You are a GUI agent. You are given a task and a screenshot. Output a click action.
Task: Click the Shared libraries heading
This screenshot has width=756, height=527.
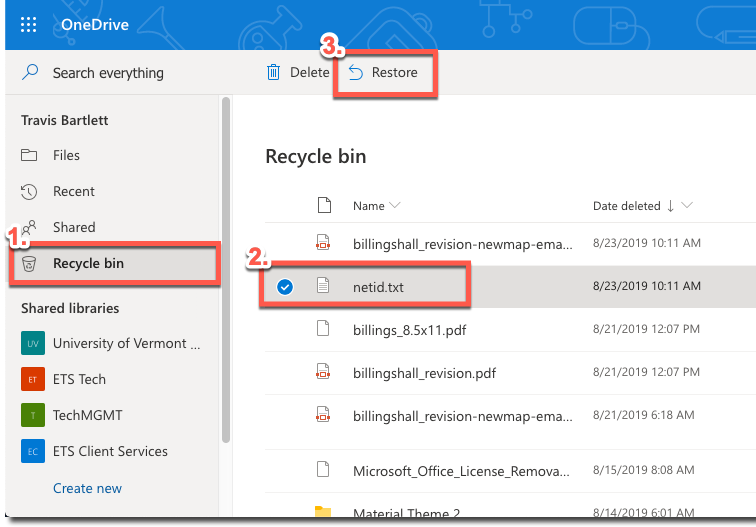(x=70, y=308)
